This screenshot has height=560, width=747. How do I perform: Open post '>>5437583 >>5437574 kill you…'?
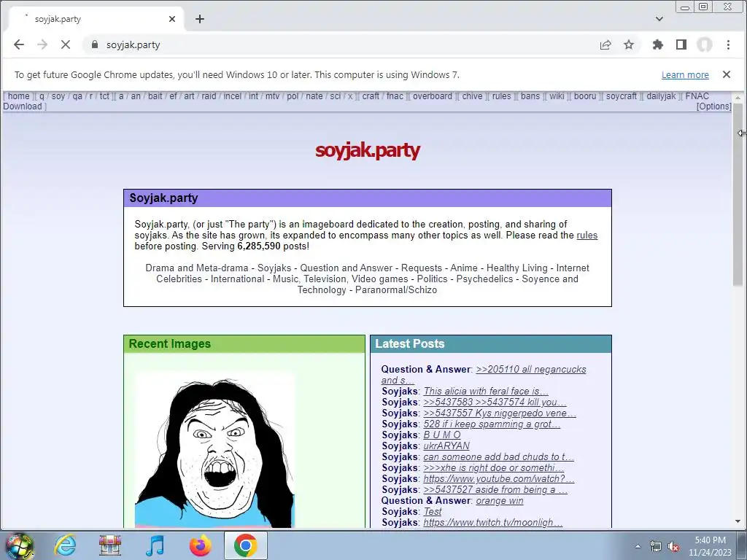[x=495, y=402]
